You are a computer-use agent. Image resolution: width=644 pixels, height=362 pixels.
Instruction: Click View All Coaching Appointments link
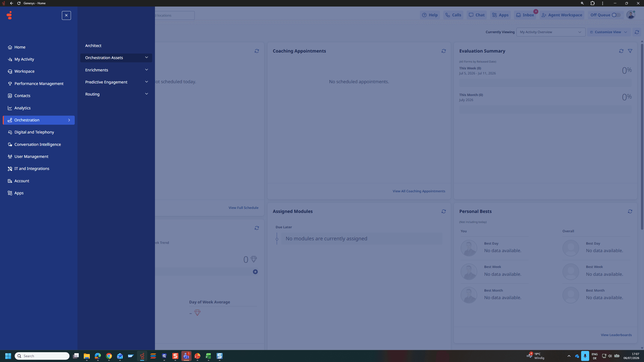coord(419,191)
